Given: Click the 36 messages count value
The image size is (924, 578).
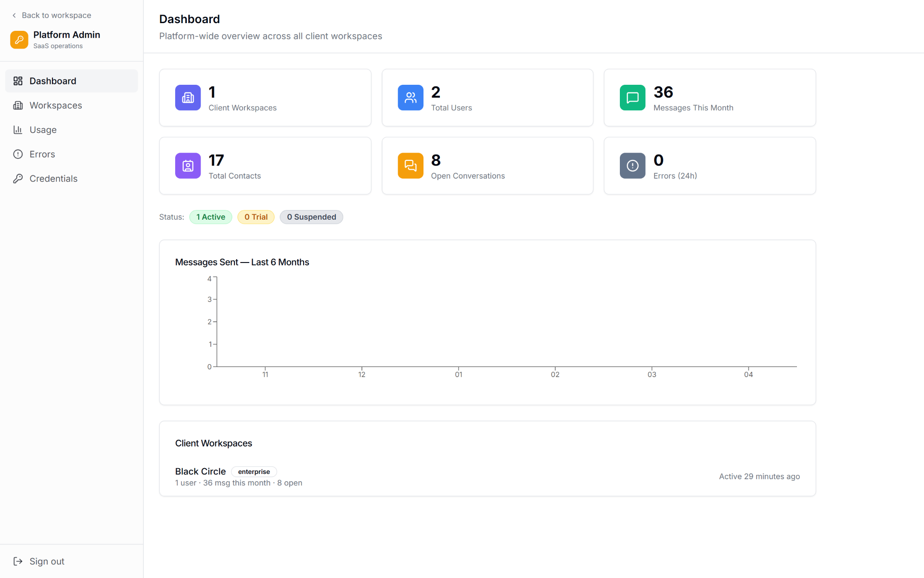Looking at the screenshot, I should [x=663, y=92].
